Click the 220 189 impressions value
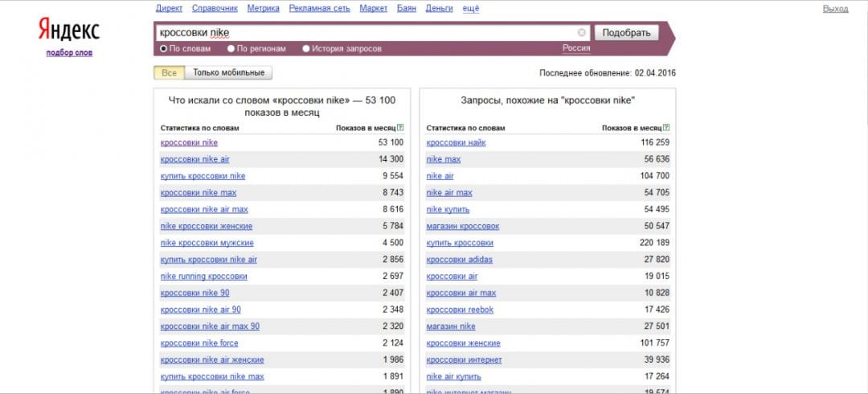The image size is (868, 394). (656, 243)
